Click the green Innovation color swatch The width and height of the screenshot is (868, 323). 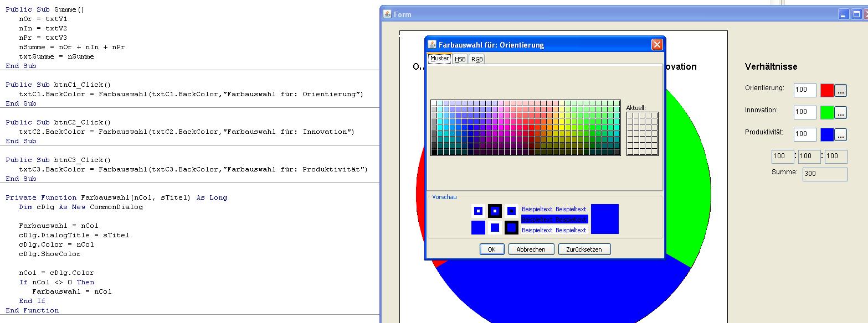(x=827, y=112)
